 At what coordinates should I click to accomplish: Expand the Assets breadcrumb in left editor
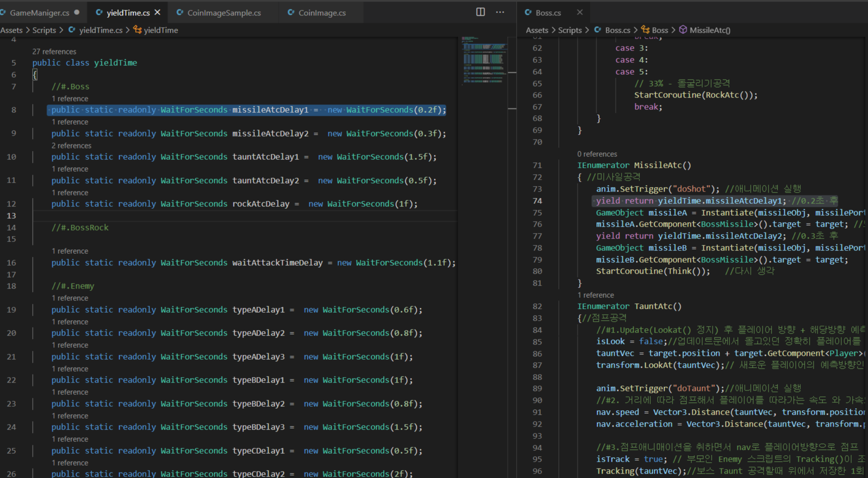point(11,30)
